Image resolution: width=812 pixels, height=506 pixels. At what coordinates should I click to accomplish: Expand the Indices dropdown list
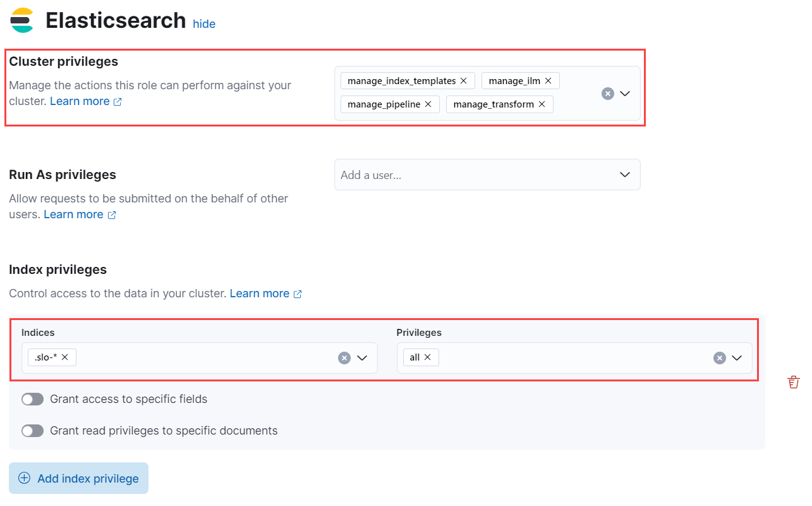pyautogui.click(x=362, y=358)
